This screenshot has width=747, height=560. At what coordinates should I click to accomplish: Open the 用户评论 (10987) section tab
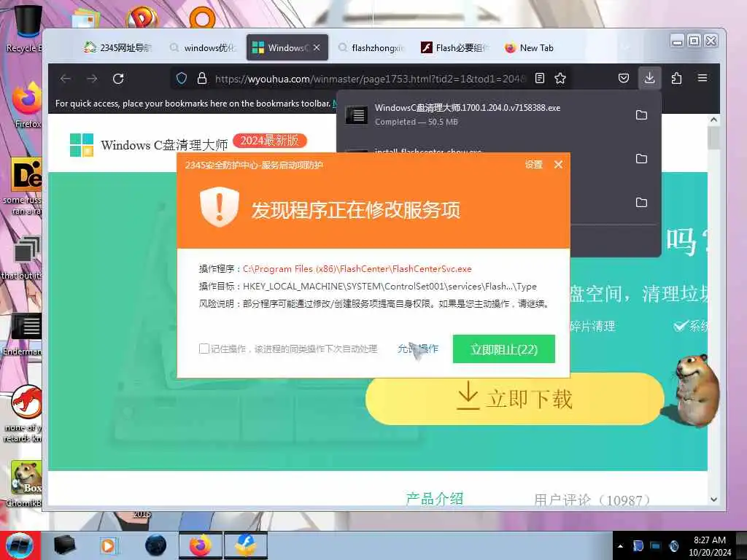592,500
